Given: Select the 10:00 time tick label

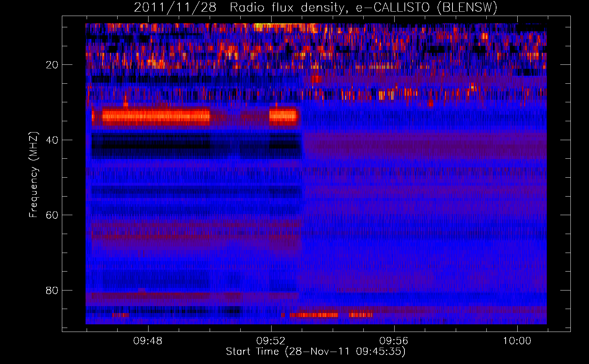Looking at the screenshot, I should tap(517, 341).
